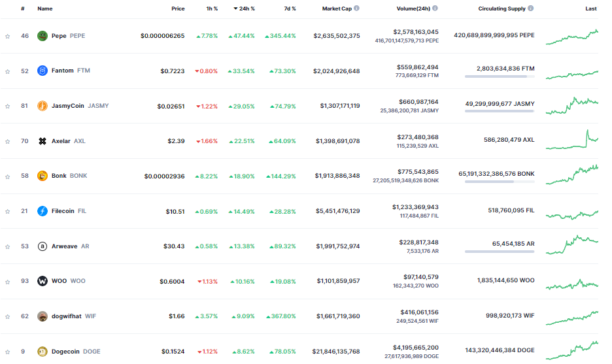Open the Filecoin FIL coin page
This screenshot has width=612, height=364.
click(x=69, y=211)
